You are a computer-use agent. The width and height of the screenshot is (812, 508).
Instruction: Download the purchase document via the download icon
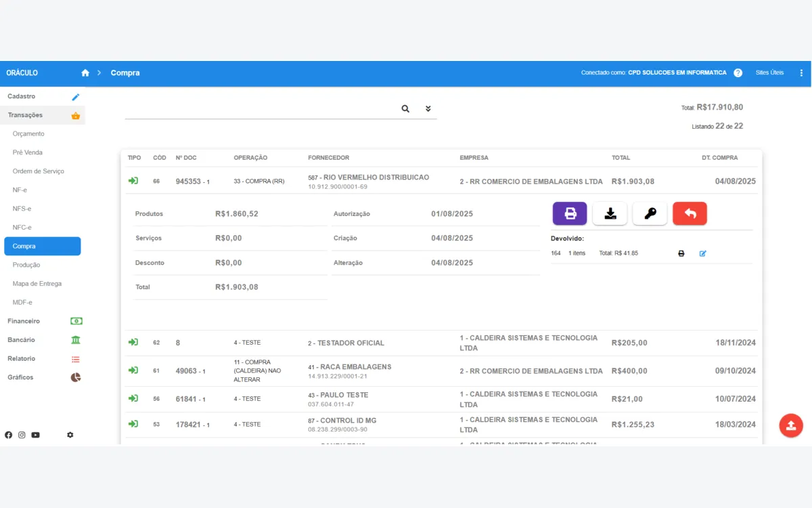coord(610,213)
